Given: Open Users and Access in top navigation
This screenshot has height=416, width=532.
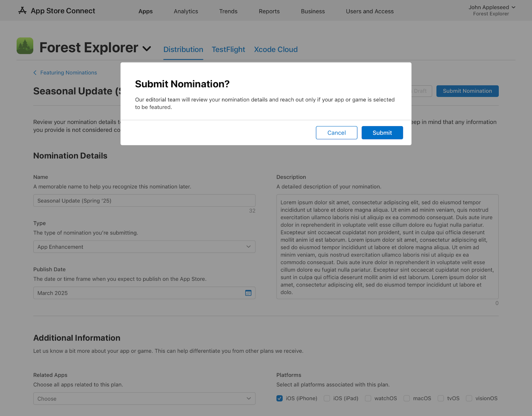Looking at the screenshot, I should [x=370, y=11].
